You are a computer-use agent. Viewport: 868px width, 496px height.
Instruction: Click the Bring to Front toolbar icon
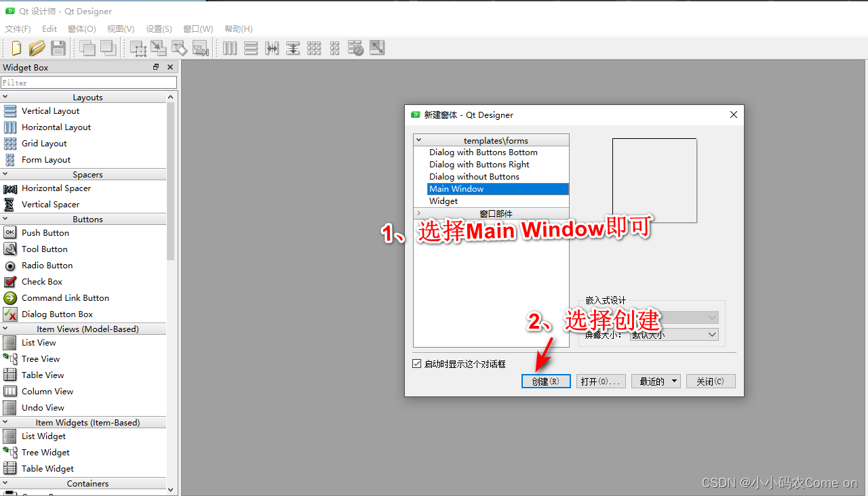click(108, 48)
